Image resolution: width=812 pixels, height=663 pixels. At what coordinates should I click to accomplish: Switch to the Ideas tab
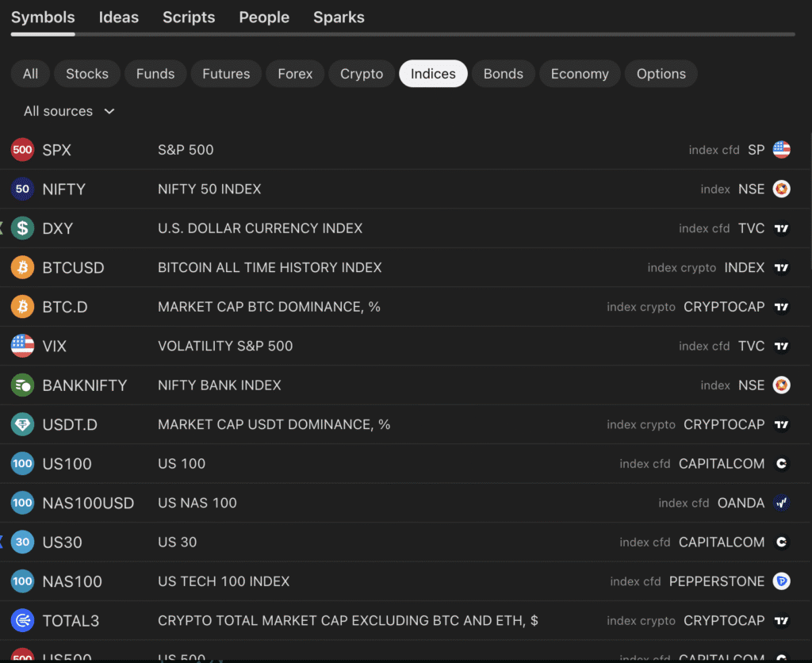[119, 17]
